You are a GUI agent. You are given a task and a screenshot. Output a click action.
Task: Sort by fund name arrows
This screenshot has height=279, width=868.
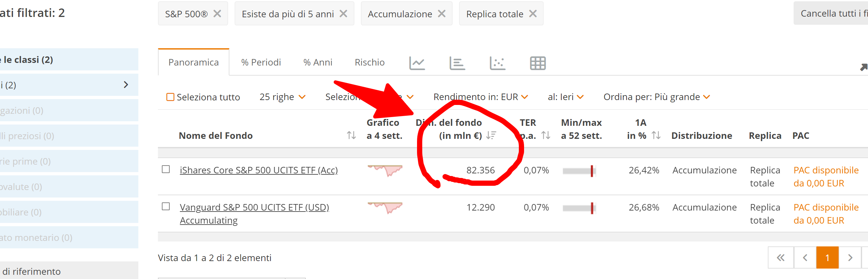(x=351, y=135)
